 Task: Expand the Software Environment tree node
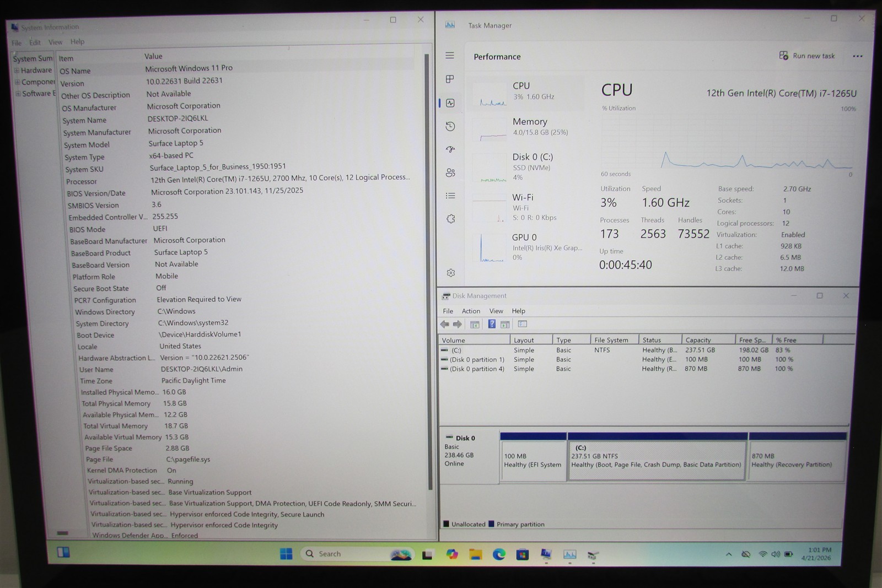18,94
